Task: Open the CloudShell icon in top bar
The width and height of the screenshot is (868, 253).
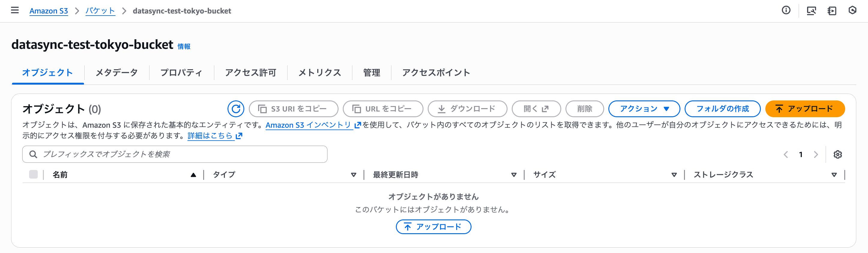Action: (x=811, y=11)
